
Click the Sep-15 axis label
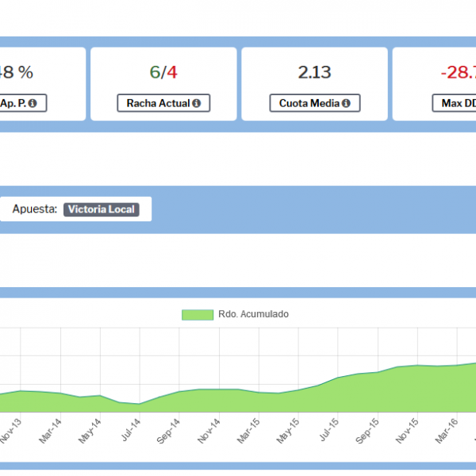(367, 431)
